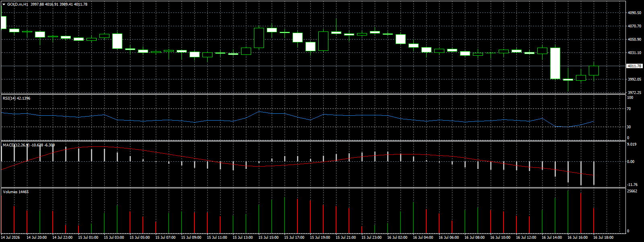Image resolution: width=644 pixels, height=242 pixels.
Task: Click the 15 Jul 01:00 time label
Action: 88,238
